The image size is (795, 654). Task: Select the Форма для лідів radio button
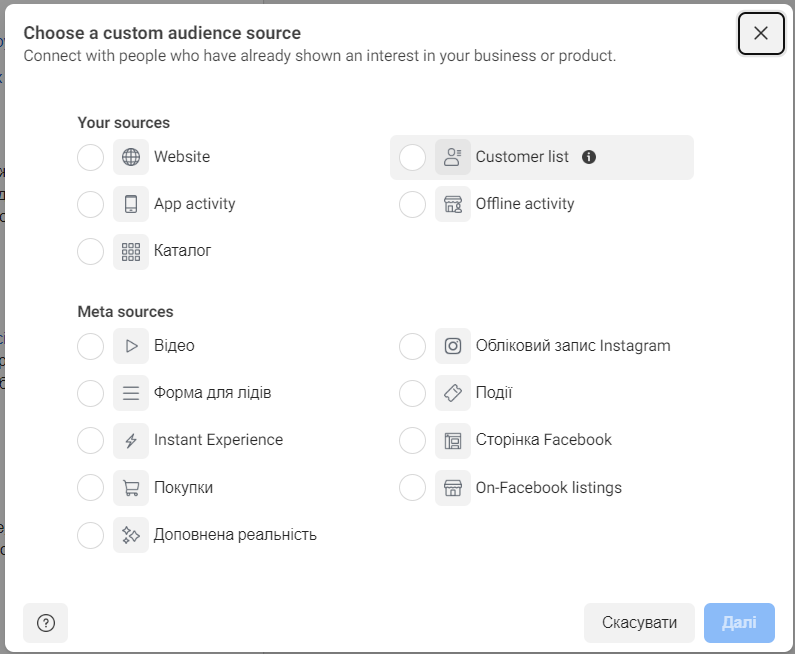coord(91,393)
